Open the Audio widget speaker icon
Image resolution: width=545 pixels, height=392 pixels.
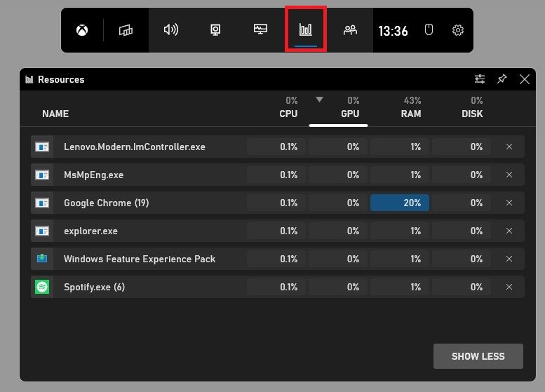coord(171,30)
